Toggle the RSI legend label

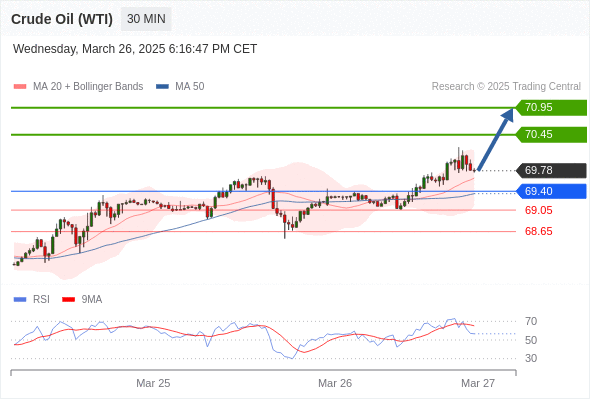[41, 300]
